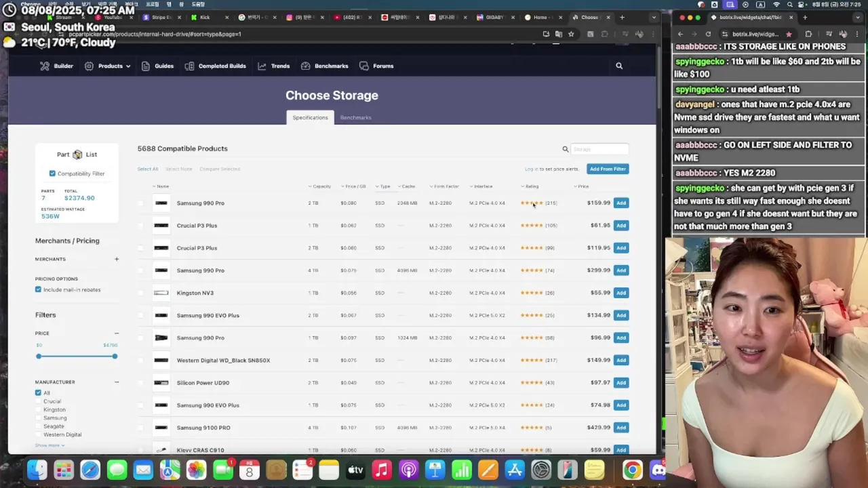Switch to the Benchmarks tab
The width and height of the screenshot is (868, 488).
[x=355, y=117]
